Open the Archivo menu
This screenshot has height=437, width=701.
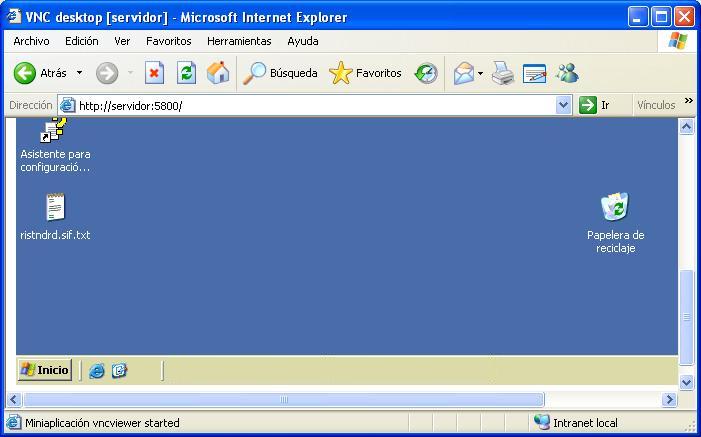(x=31, y=41)
